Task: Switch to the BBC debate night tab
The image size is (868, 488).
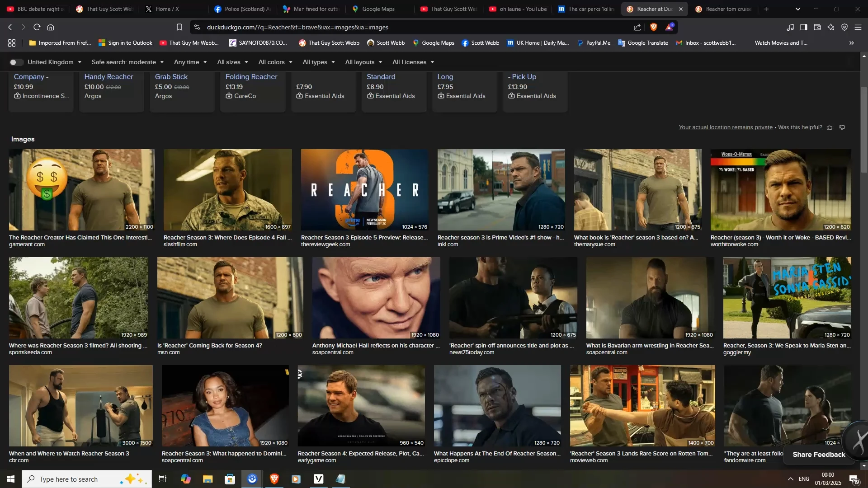Action: pos(35,9)
